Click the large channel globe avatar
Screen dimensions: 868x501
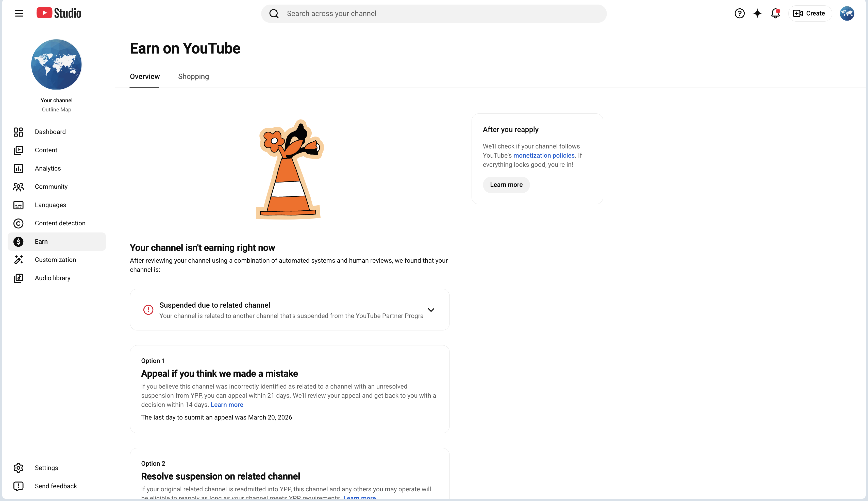56,64
